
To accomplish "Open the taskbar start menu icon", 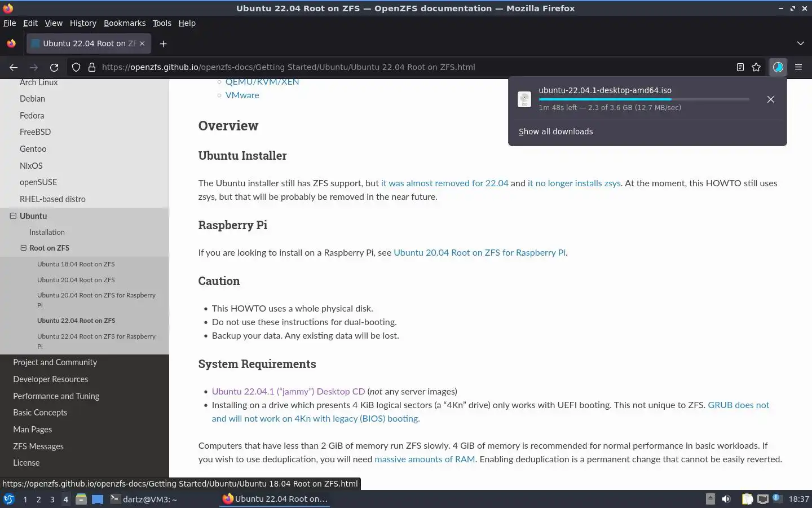I will (x=9, y=499).
